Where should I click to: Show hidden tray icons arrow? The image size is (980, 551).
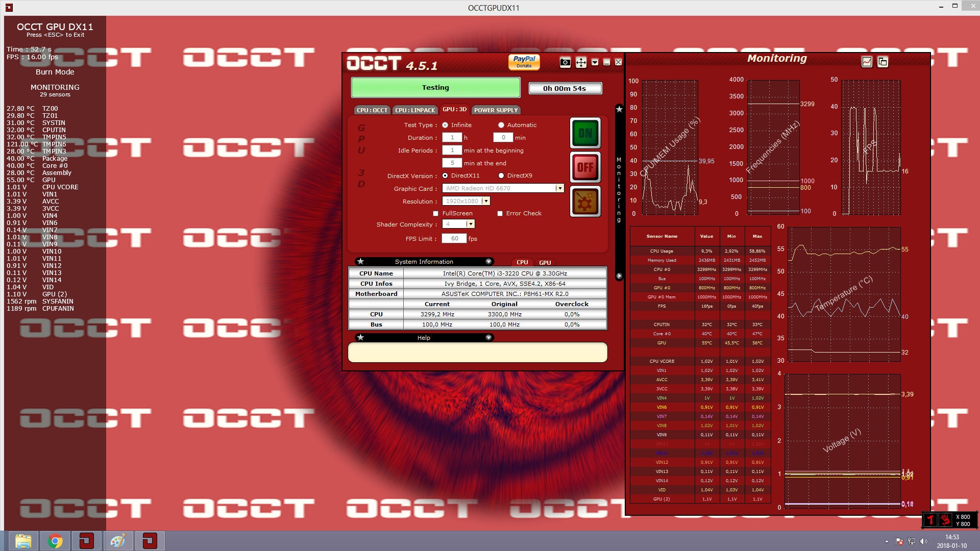click(887, 541)
